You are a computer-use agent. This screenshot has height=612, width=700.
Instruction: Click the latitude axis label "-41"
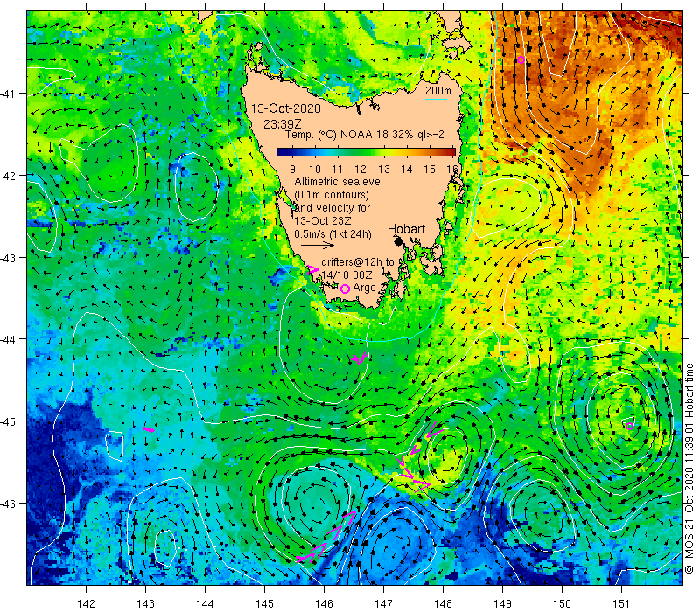point(8,94)
